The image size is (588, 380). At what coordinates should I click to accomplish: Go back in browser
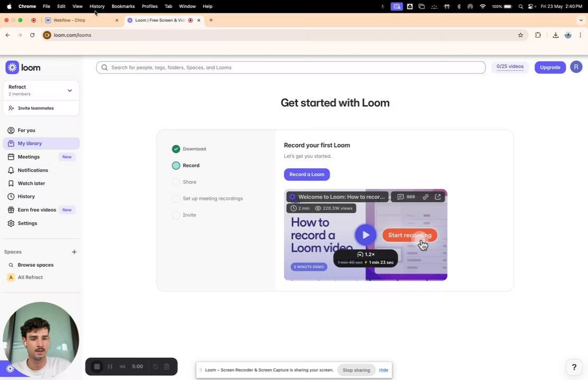8,35
